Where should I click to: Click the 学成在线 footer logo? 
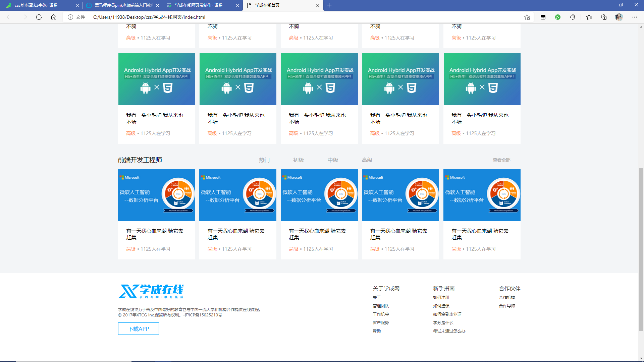click(151, 291)
